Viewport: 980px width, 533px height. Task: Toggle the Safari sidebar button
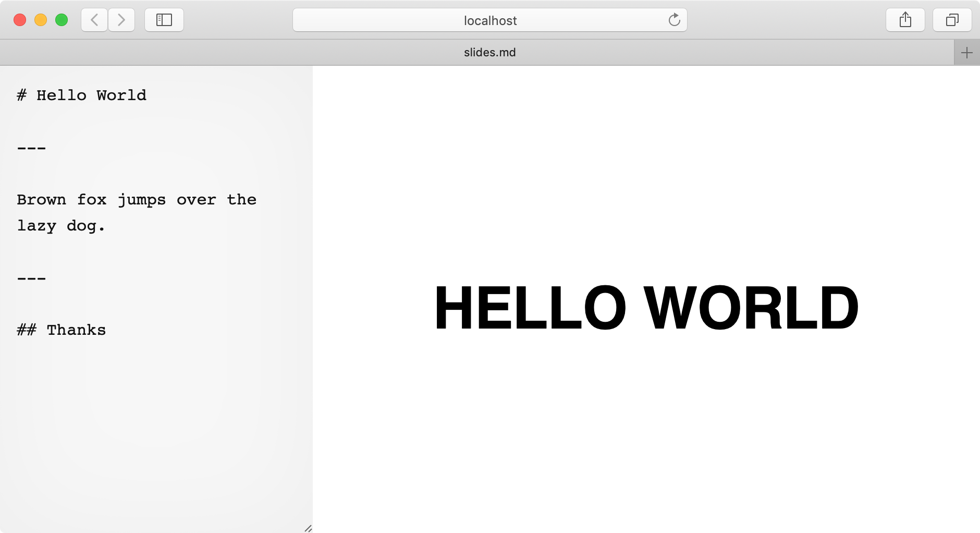(164, 20)
